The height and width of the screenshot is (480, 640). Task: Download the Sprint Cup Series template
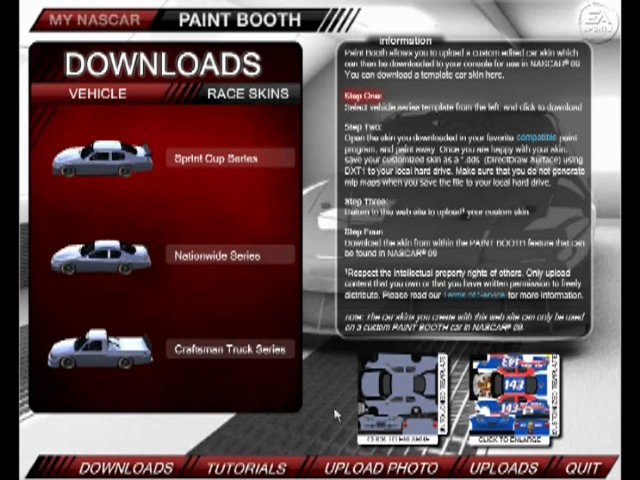point(230,158)
